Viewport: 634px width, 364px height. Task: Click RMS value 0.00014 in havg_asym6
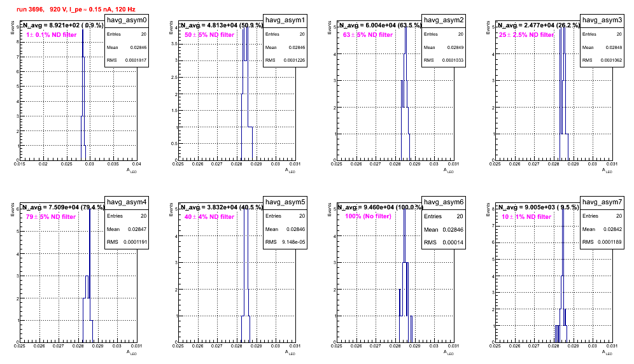453,242
